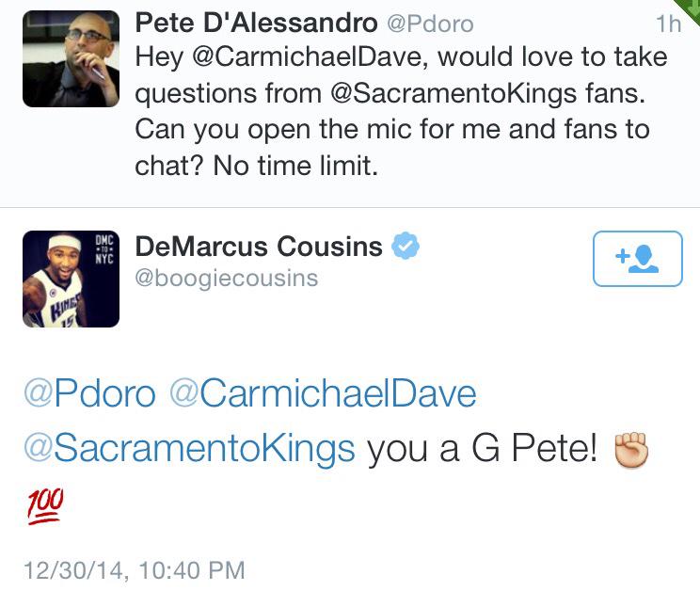700x607 pixels.
Task: Click the 1h tweet timestamp
Action: pos(668,24)
